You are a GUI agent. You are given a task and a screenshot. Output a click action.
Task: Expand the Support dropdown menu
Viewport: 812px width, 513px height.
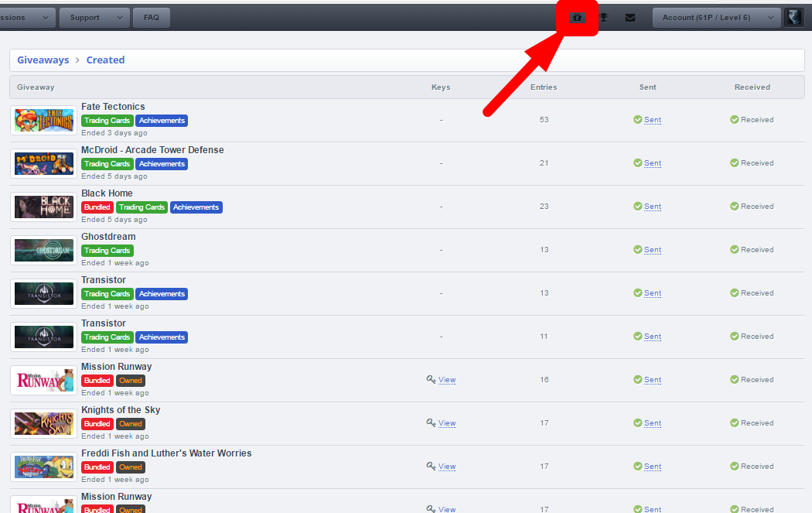tap(95, 18)
